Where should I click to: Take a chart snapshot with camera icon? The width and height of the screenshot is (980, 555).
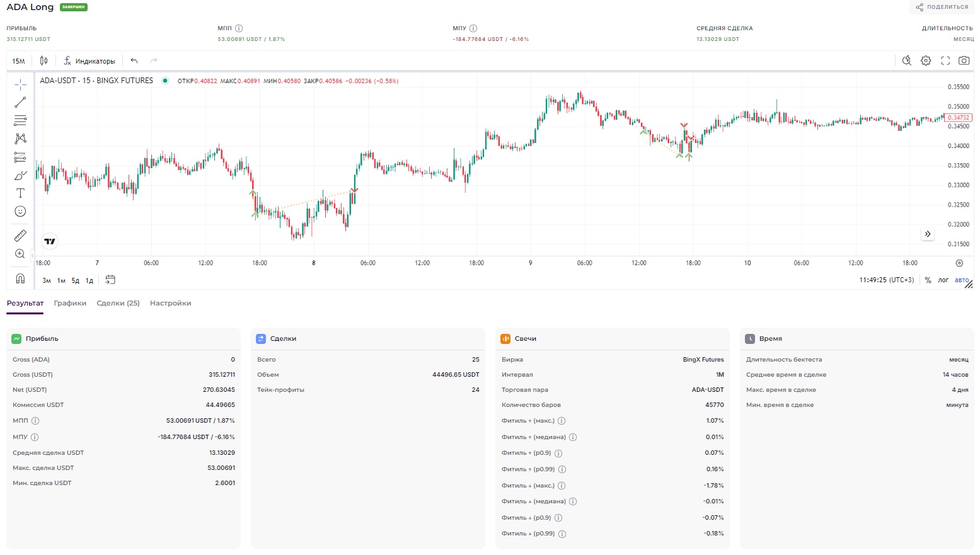964,61
